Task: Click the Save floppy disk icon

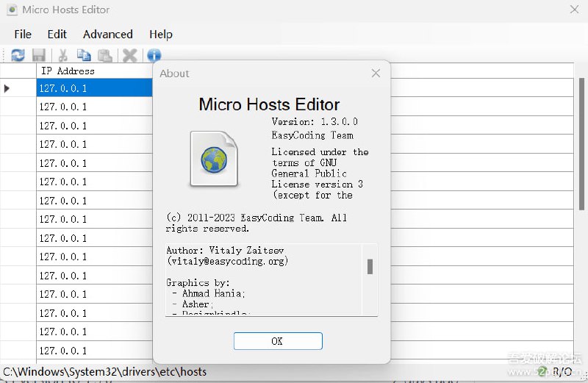Action: 39,55
